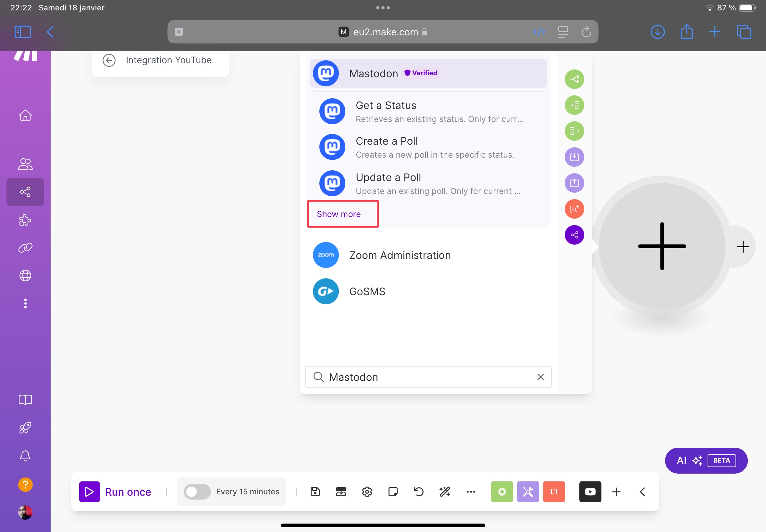
Task: Click the Mastodon Verified integration
Action: click(427, 73)
